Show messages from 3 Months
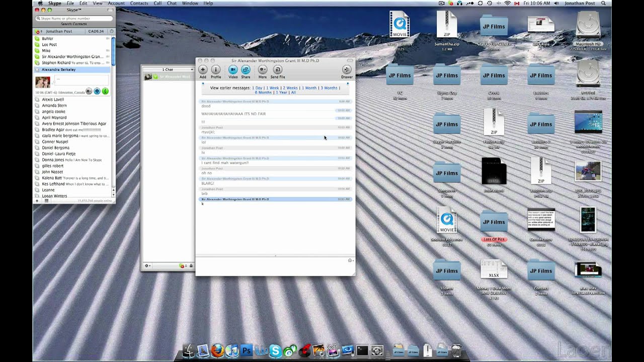Viewport: 644px width, 362px height. 329,88
